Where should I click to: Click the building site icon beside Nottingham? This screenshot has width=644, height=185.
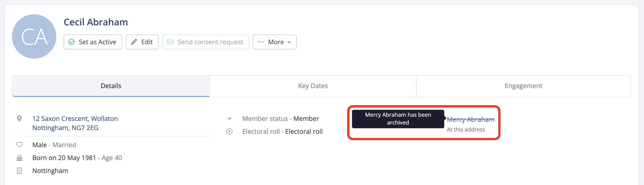(x=19, y=171)
